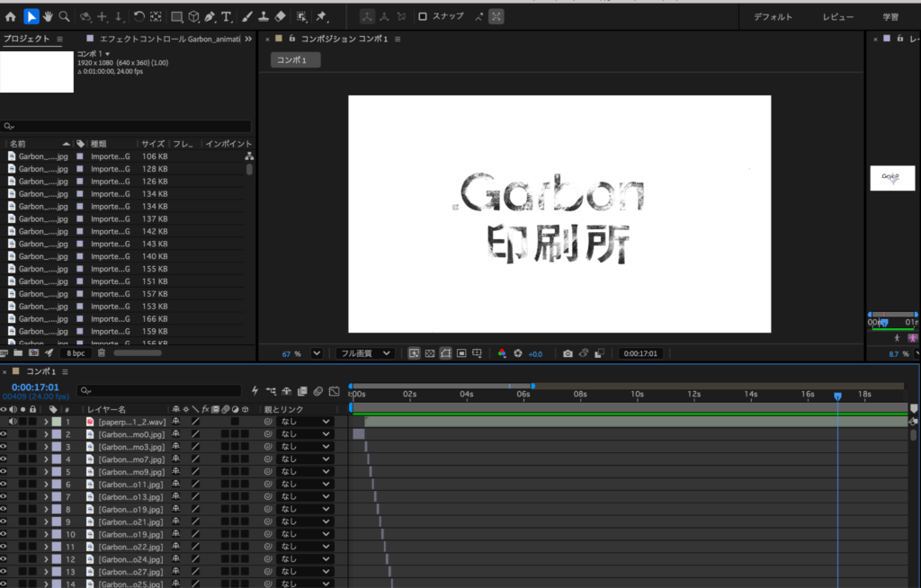The image size is (921, 588).
Task: Toggle the mask and shape path visibility button
Action: 446,353
